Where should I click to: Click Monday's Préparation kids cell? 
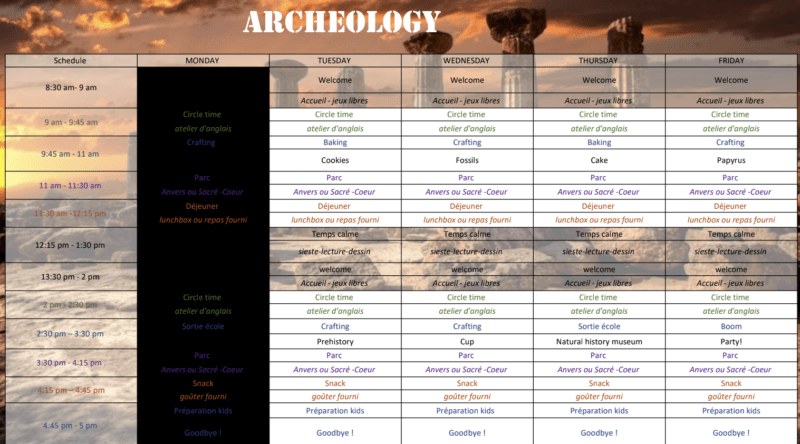click(203, 410)
